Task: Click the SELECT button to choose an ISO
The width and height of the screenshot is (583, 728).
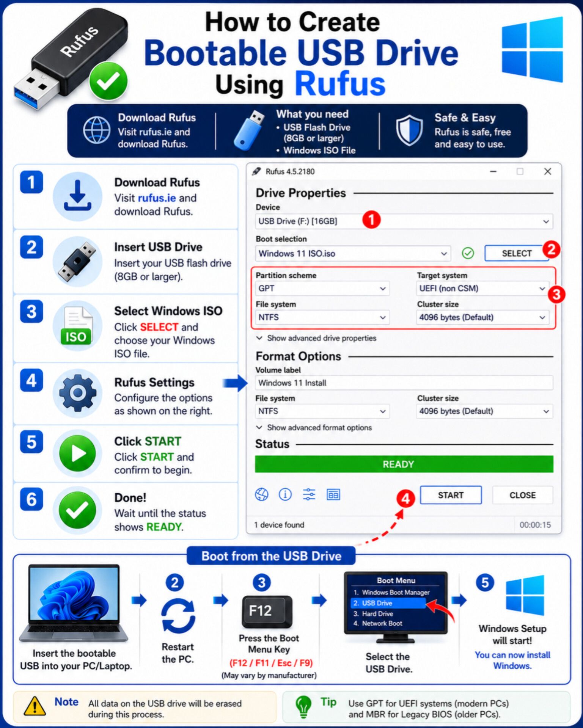Action: click(x=517, y=253)
